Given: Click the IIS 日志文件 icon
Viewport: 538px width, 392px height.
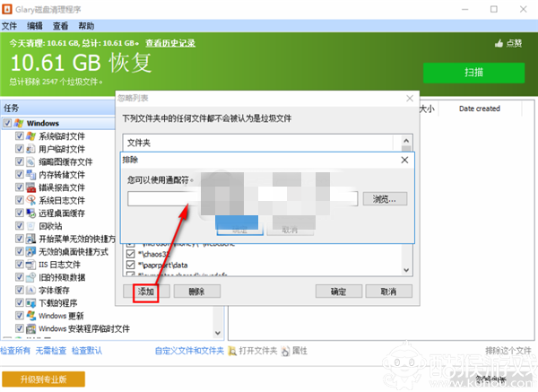Looking at the screenshot, I should point(30,265).
